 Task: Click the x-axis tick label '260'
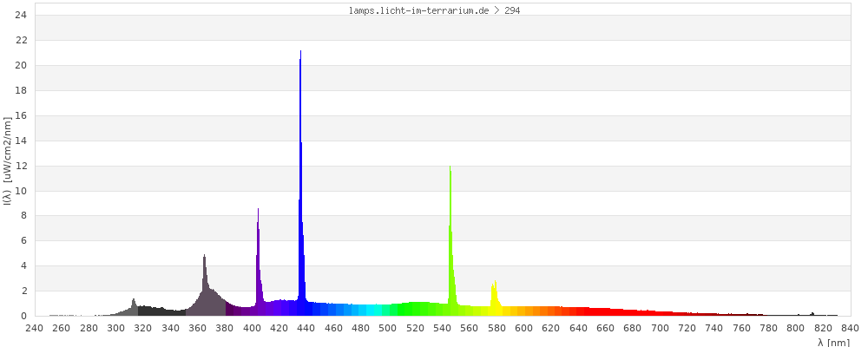pyautogui.click(x=62, y=328)
